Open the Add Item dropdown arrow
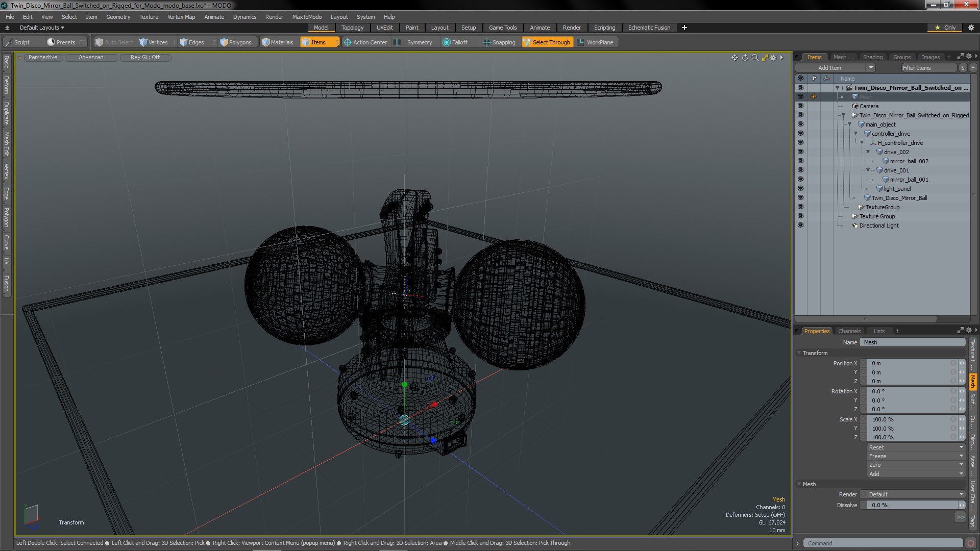This screenshot has width=980, height=551. pyautogui.click(x=871, y=68)
